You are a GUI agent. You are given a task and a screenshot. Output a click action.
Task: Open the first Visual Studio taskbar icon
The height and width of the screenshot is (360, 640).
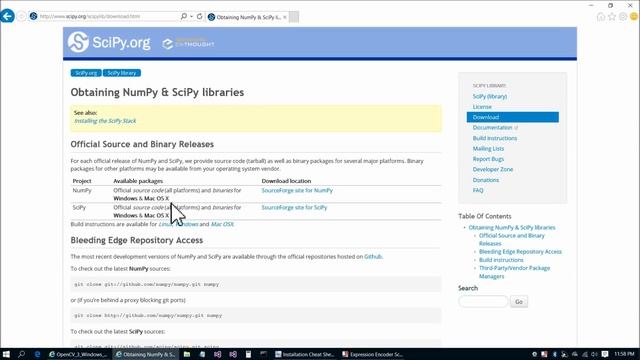(218, 354)
